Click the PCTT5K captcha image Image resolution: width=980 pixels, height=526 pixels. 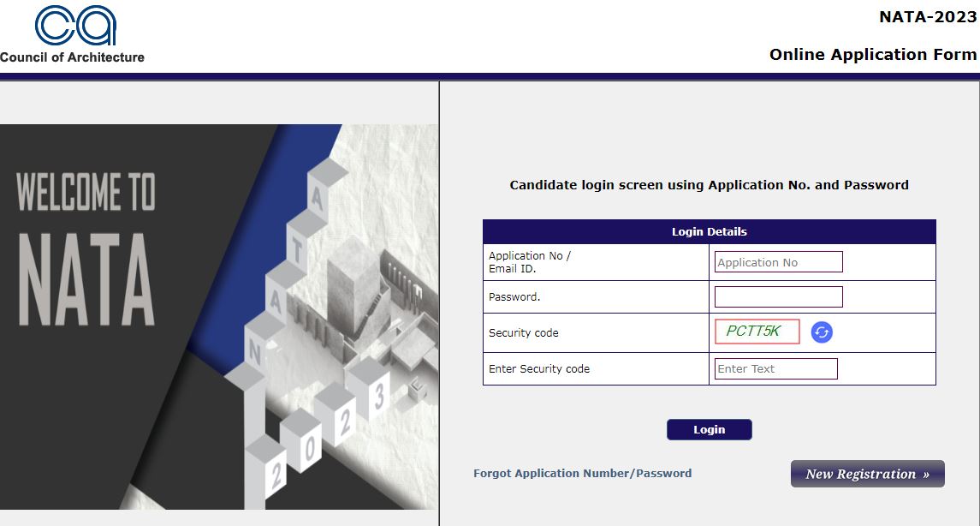pos(757,332)
